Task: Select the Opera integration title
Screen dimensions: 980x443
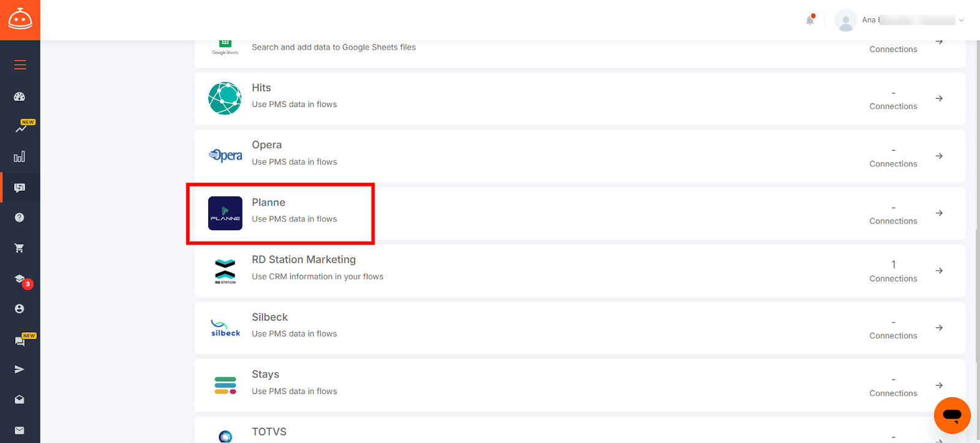Action: tap(267, 145)
